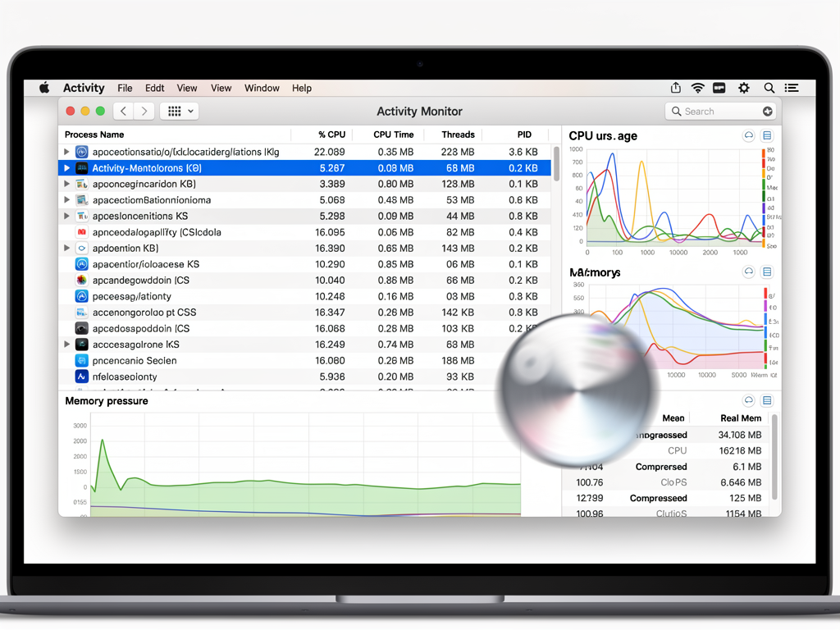Click the Real Mem table vertical scrollbar
The image size is (840, 630).
(774, 457)
